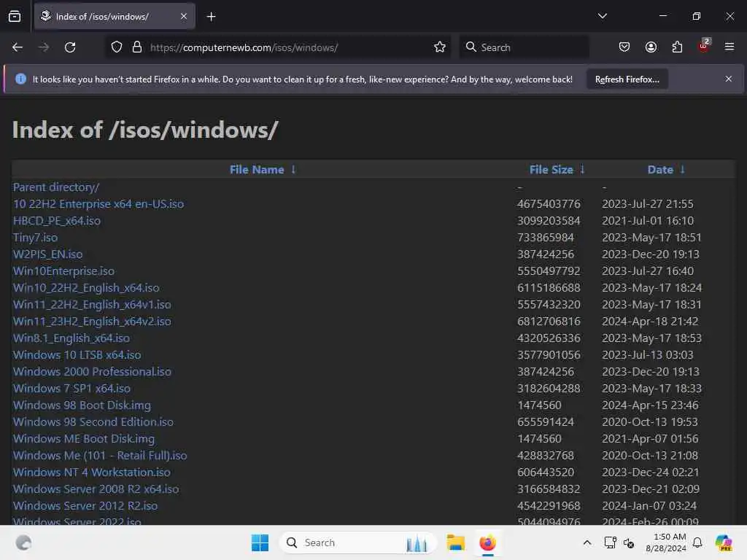Open Parent directory/ link
Viewport: 747px width, 560px height.
pos(55,187)
